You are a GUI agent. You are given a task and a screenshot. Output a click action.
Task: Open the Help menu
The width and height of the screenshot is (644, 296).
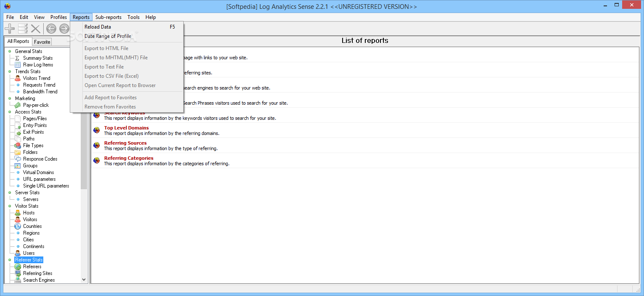pyautogui.click(x=151, y=17)
